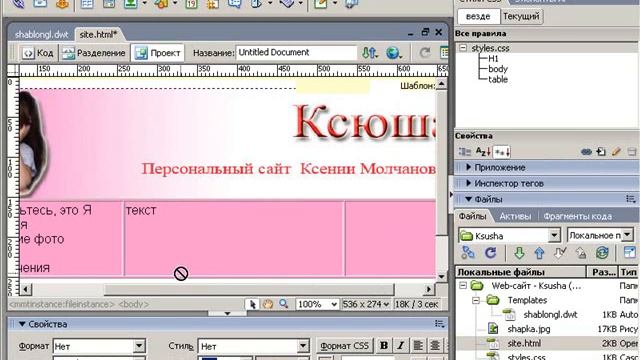Expand Files panel to show both sites
This screenshot has width=640, height=360.
[x=630, y=253]
